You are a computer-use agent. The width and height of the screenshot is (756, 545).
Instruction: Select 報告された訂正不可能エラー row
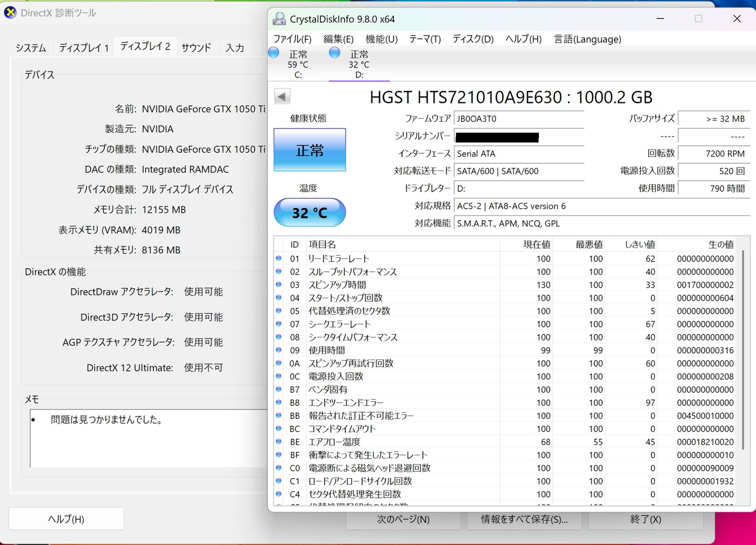pyautogui.click(x=505, y=415)
